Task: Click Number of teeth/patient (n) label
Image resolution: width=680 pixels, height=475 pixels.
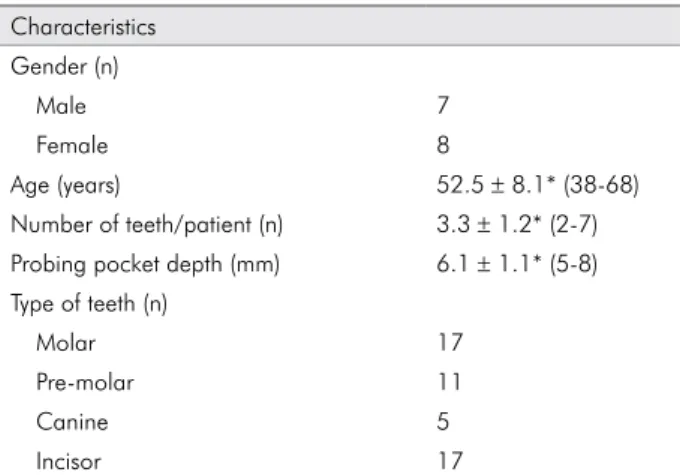Action: [x=147, y=225]
